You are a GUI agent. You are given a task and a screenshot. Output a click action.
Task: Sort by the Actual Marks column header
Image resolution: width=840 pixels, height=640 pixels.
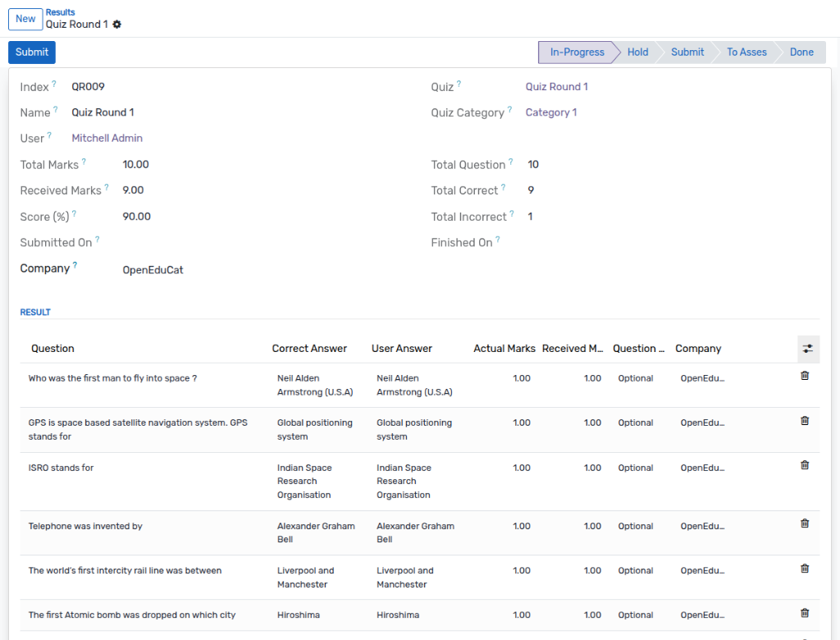pos(504,349)
